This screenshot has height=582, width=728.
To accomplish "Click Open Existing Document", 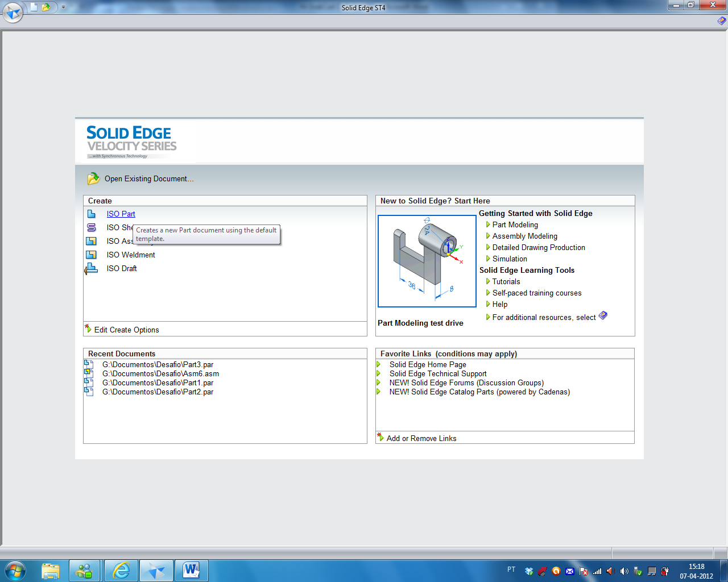I will tap(148, 179).
